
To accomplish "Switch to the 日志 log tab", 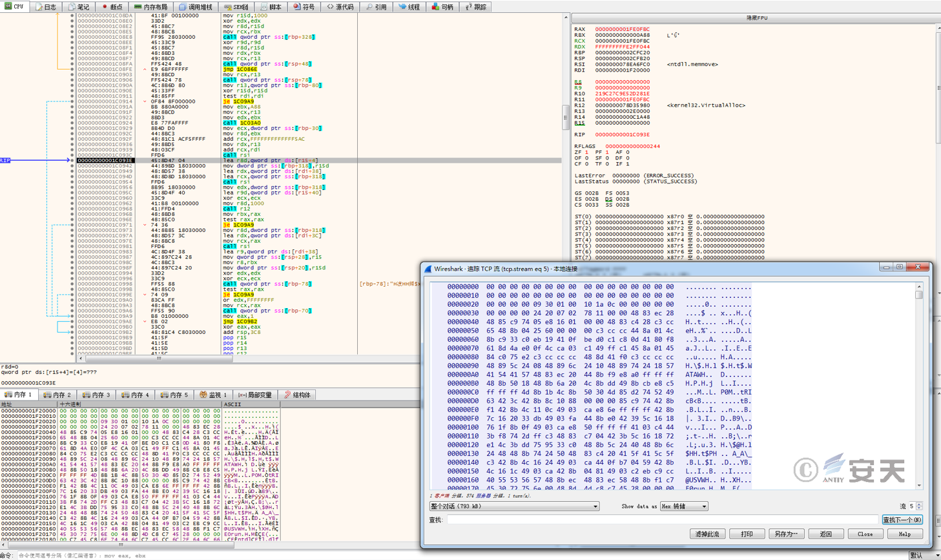I will click(x=46, y=6).
